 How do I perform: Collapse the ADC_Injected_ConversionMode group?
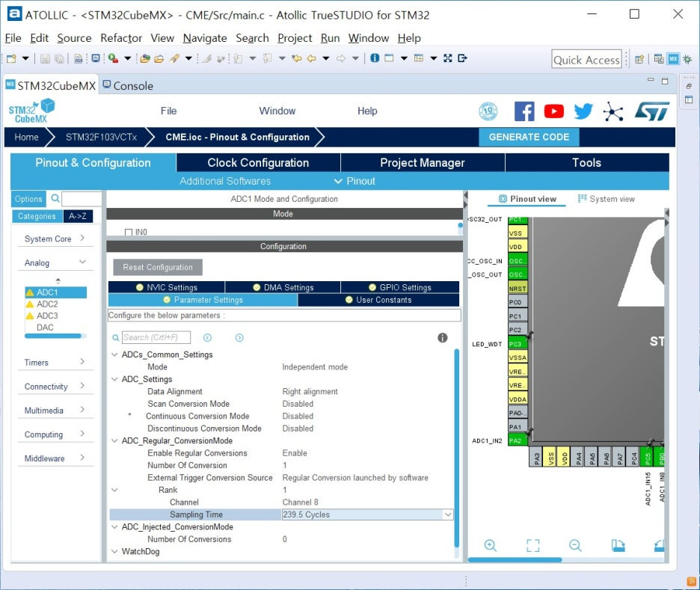point(114,527)
